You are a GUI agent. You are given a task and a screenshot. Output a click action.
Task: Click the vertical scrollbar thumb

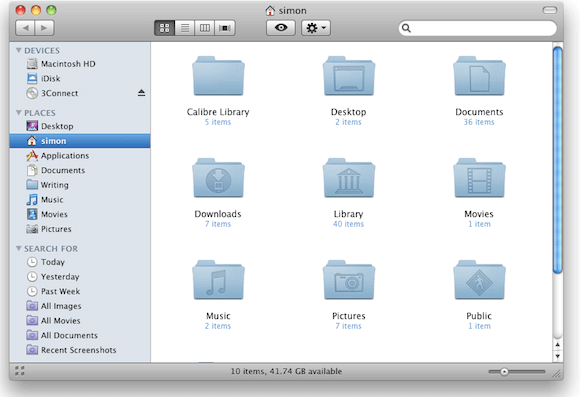pyautogui.click(x=557, y=160)
